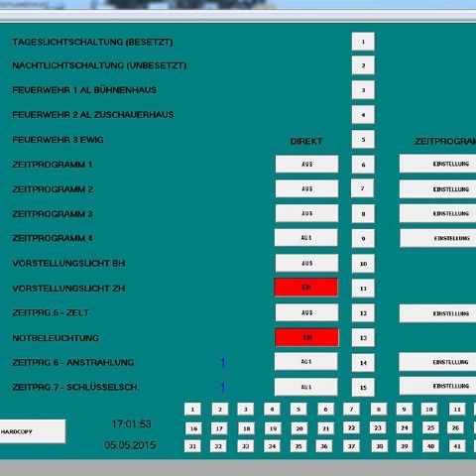Click the HARDCOPY button
This screenshot has width=476, height=476.
point(33,431)
